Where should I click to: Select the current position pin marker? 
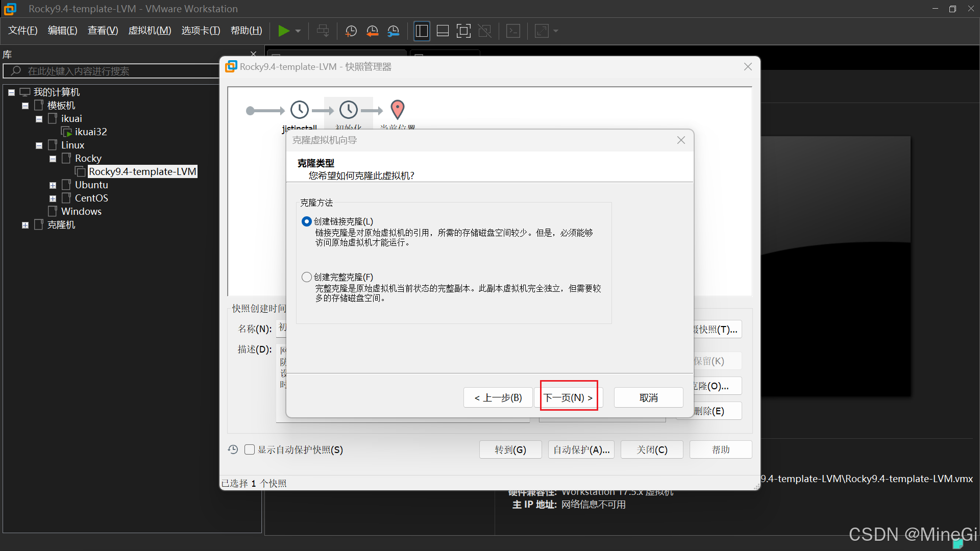coord(397,109)
